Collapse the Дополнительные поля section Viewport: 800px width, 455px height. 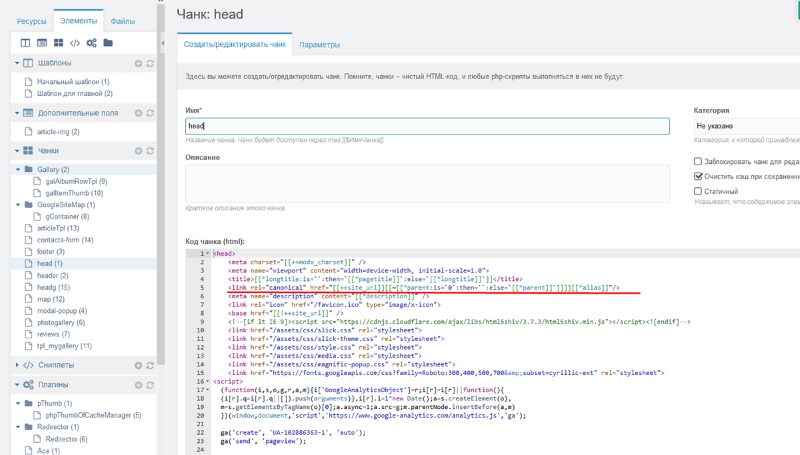pos(17,113)
